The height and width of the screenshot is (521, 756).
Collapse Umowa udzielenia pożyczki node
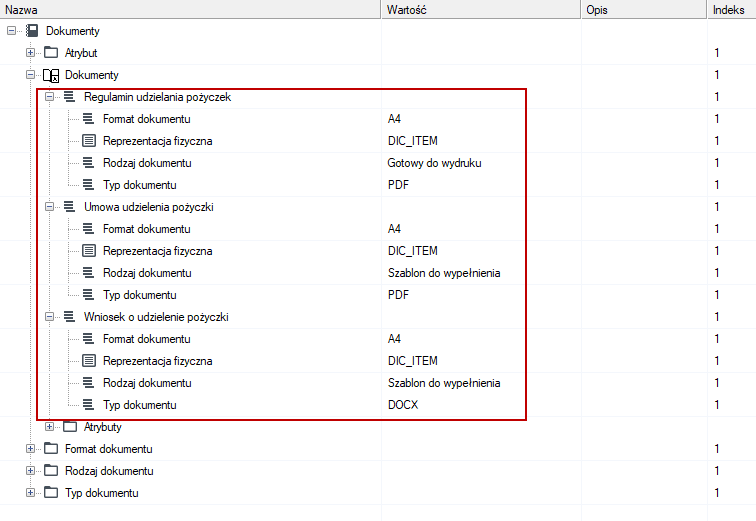coord(49,207)
